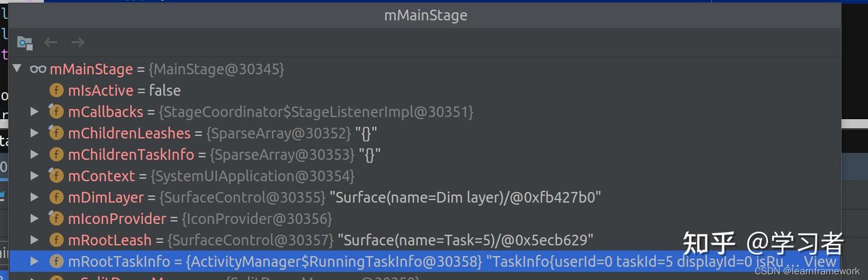Expand the mRootLeash SurfaceControl node

[x=35, y=240]
